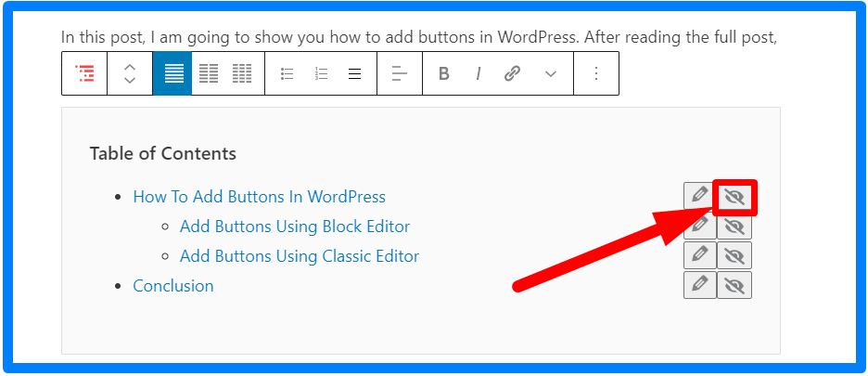Click the move up/down block arrows
The height and width of the screenshot is (376, 868).
pyautogui.click(x=130, y=73)
